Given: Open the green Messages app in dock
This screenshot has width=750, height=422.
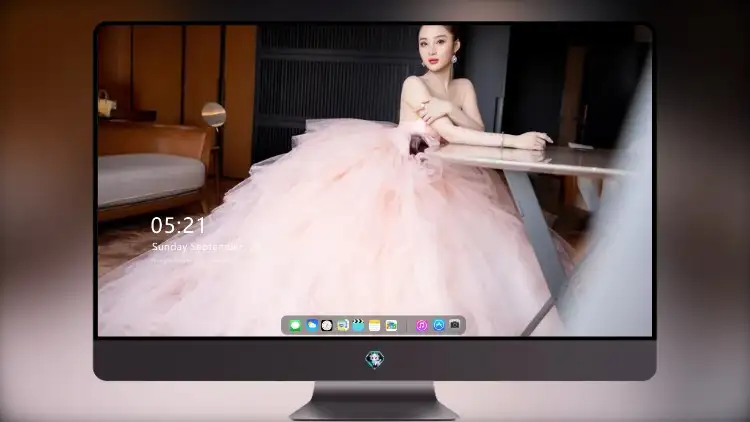Looking at the screenshot, I should click(295, 326).
